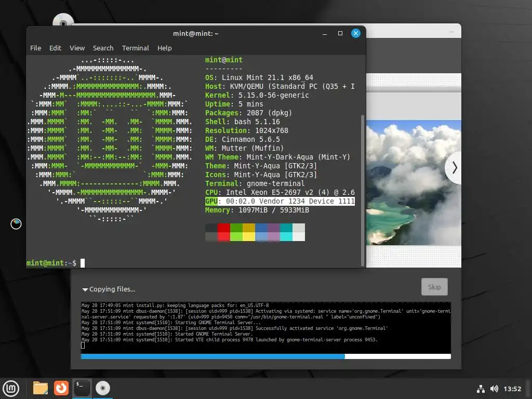
Task: Open the Search menu in Terminal
Action: pos(103,48)
